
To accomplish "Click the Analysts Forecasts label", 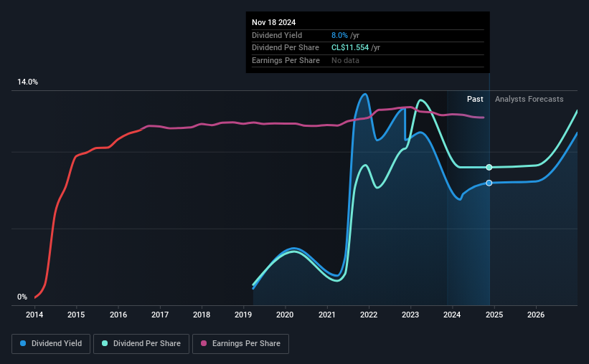I will coord(529,99).
